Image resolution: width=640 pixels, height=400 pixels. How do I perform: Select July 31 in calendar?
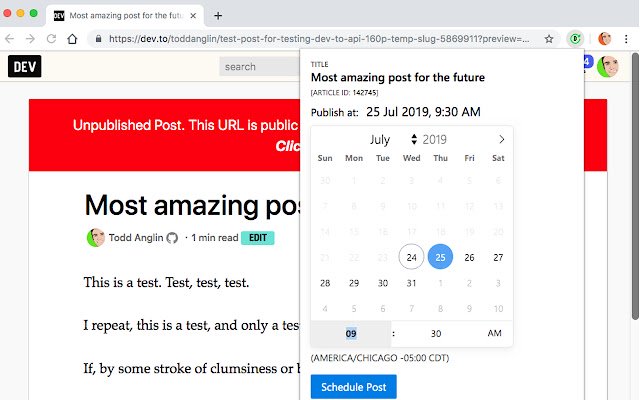tap(411, 283)
